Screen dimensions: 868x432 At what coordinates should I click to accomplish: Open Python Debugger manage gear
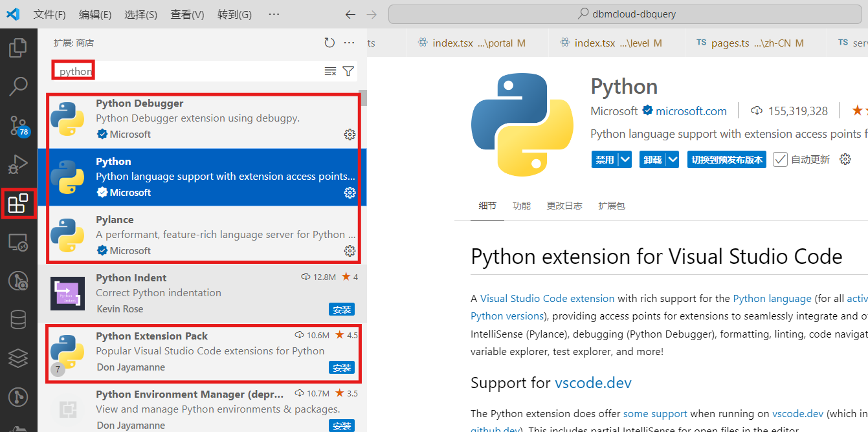(350, 135)
